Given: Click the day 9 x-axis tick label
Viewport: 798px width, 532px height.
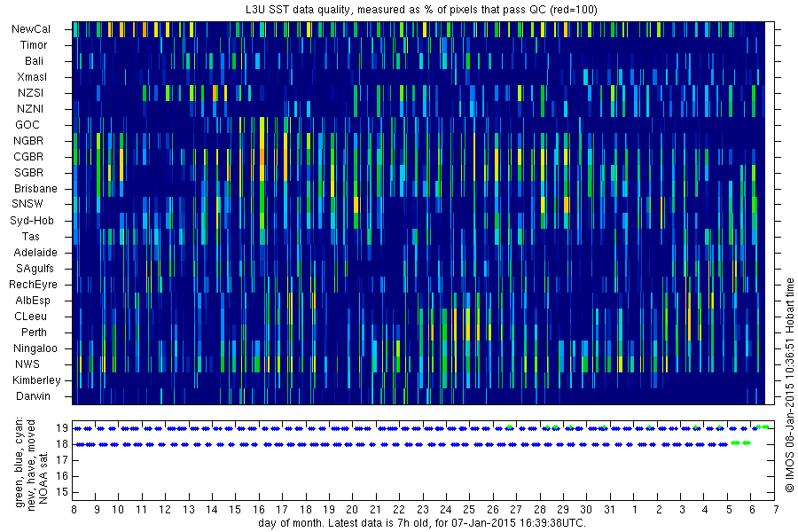Looking at the screenshot, I should point(98,510).
